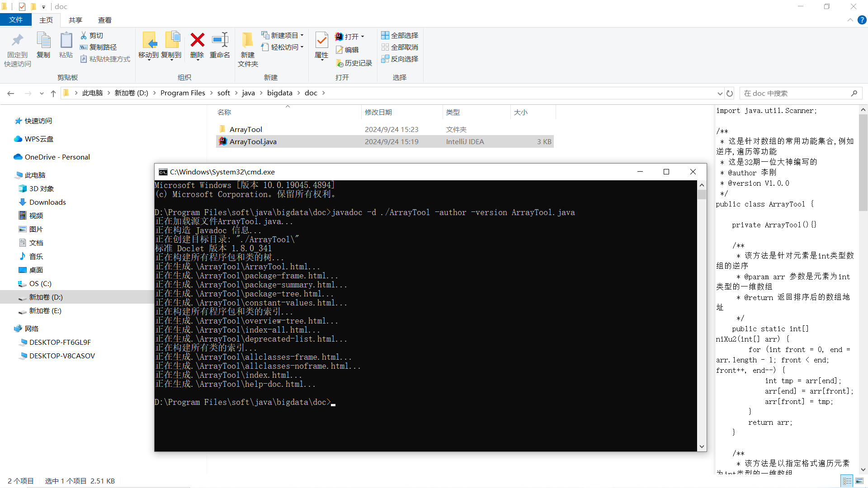
Task: Click the Pin to Quick Access icon
Action: coord(18,41)
